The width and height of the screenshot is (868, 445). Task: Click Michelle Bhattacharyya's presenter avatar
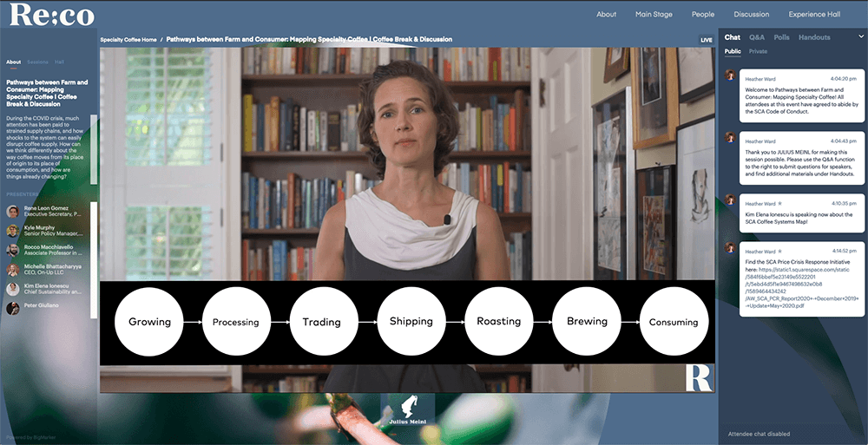coord(13,269)
